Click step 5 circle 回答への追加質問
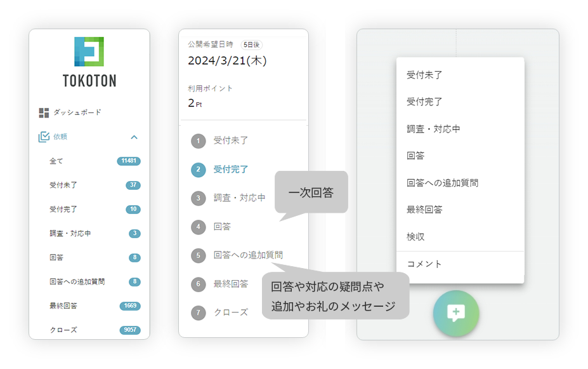Image resolution: width=588 pixels, height=369 pixels. point(199,255)
